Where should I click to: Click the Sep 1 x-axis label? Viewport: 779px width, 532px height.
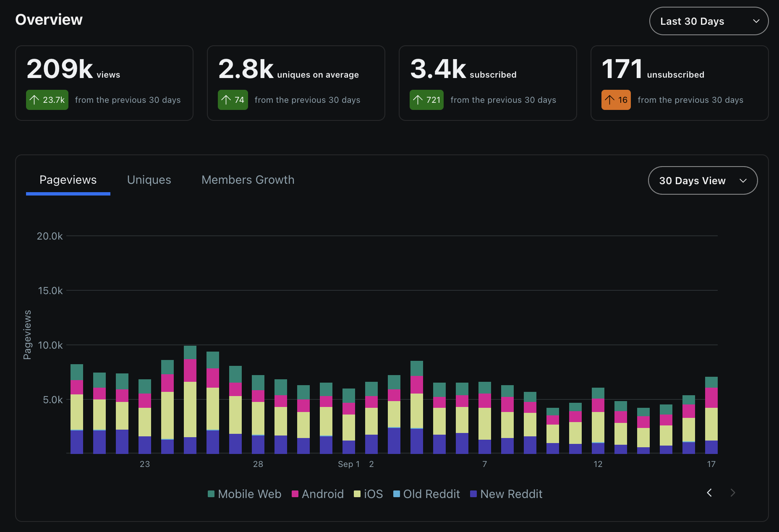point(349,464)
